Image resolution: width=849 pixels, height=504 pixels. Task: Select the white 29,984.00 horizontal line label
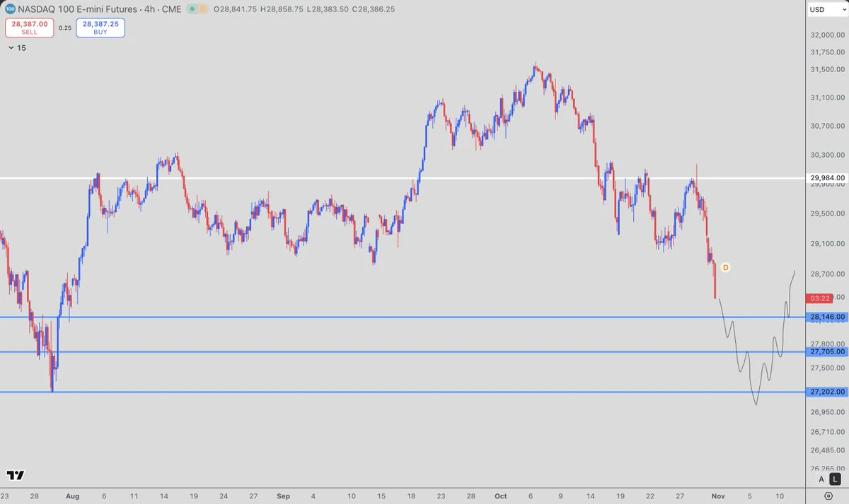coord(826,178)
